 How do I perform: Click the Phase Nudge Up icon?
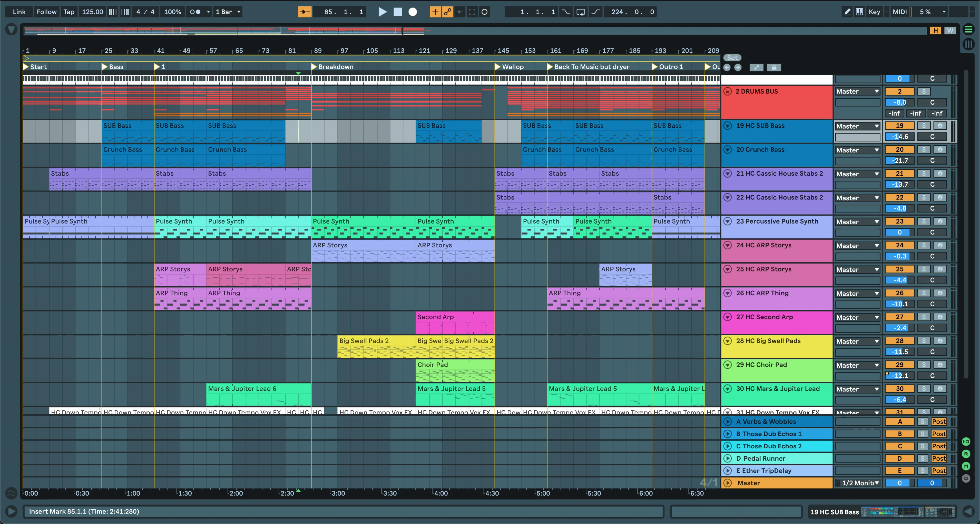[x=125, y=12]
